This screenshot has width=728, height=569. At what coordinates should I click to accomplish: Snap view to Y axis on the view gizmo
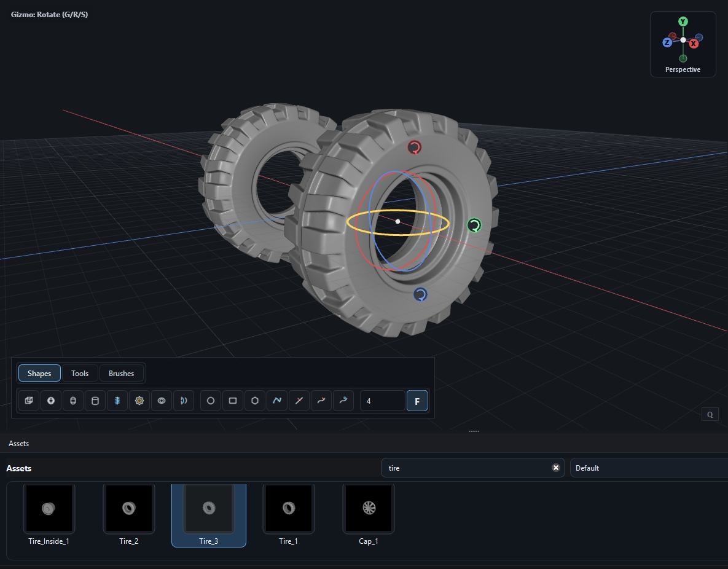coord(683,22)
